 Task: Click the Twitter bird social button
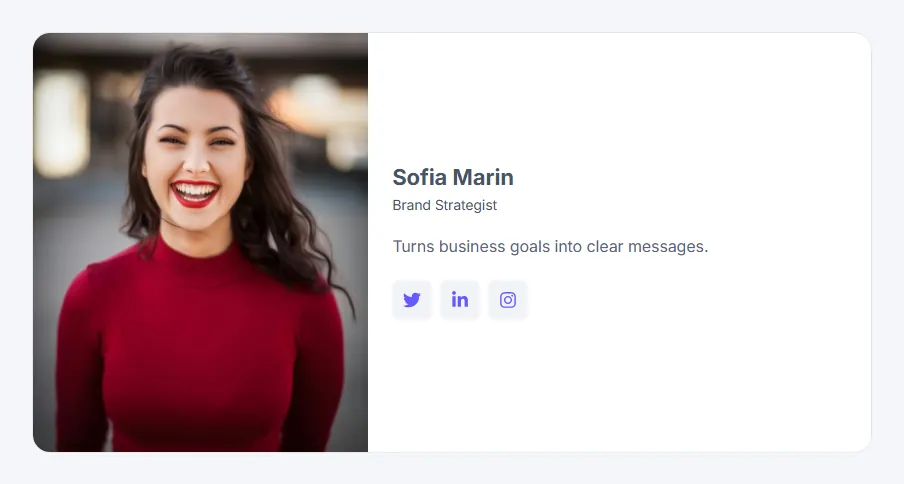(x=412, y=300)
